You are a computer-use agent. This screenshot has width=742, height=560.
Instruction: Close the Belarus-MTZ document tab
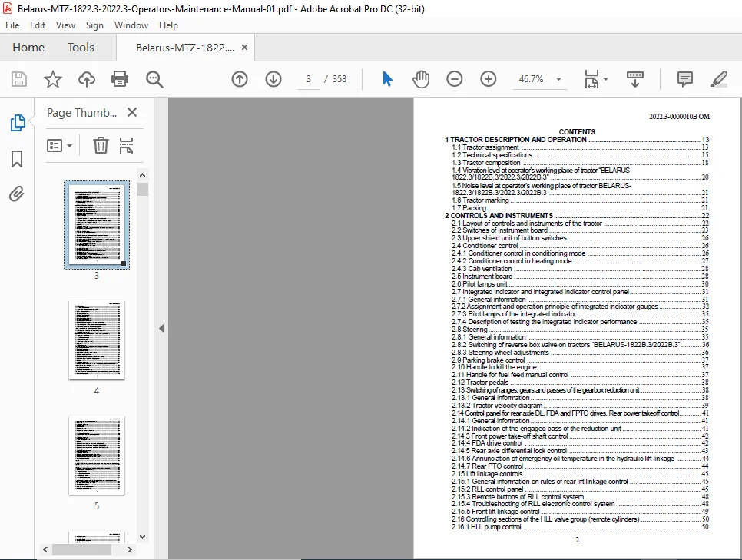245,48
